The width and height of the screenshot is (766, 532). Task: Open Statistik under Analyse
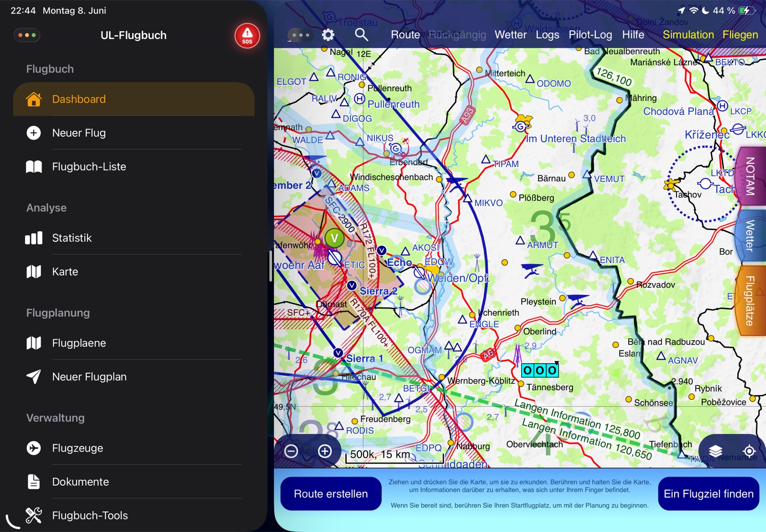click(x=134, y=238)
